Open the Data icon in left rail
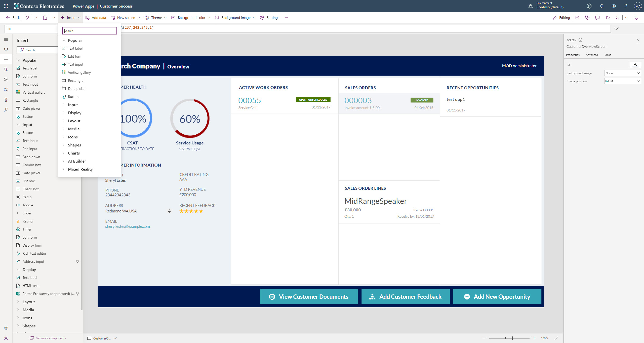 [6, 69]
